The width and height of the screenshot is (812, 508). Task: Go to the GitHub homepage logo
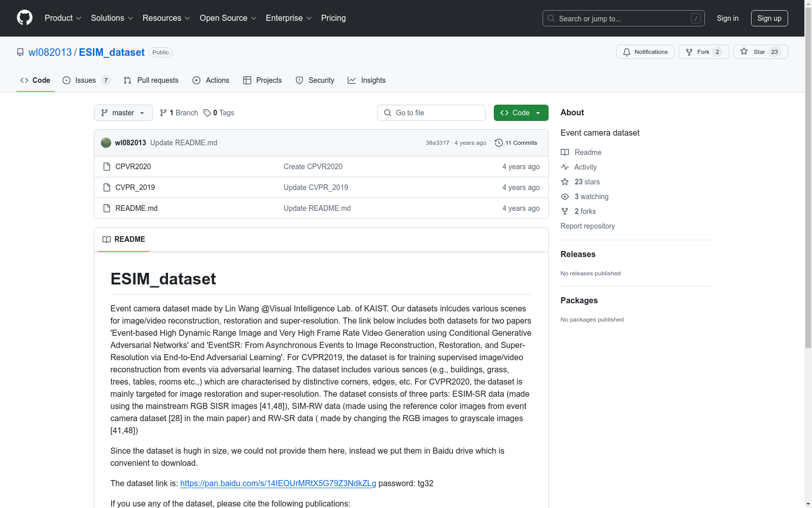[x=24, y=18]
